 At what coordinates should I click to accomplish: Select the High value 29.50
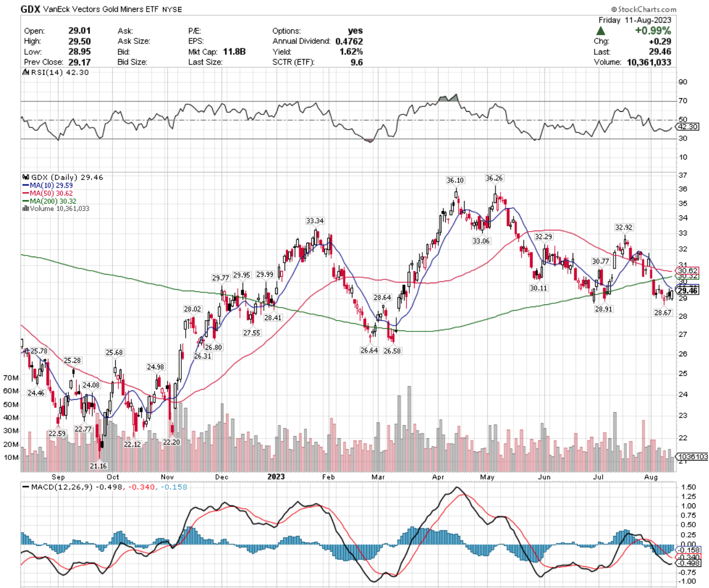point(80,41)
